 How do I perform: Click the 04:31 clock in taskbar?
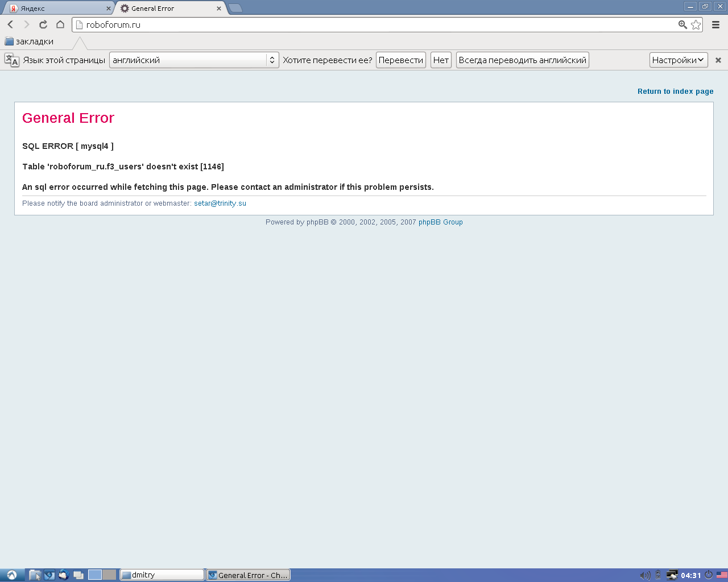click(691, 575)
